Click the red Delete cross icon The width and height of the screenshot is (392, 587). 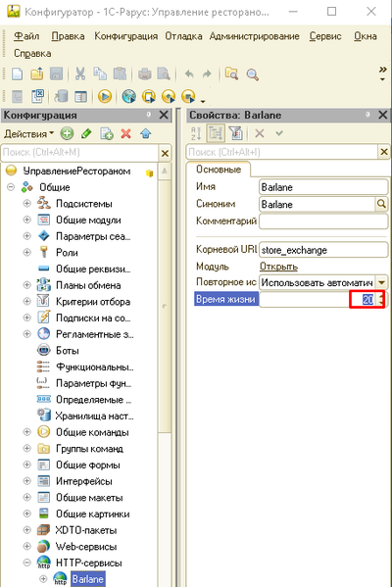click(126, 133)
